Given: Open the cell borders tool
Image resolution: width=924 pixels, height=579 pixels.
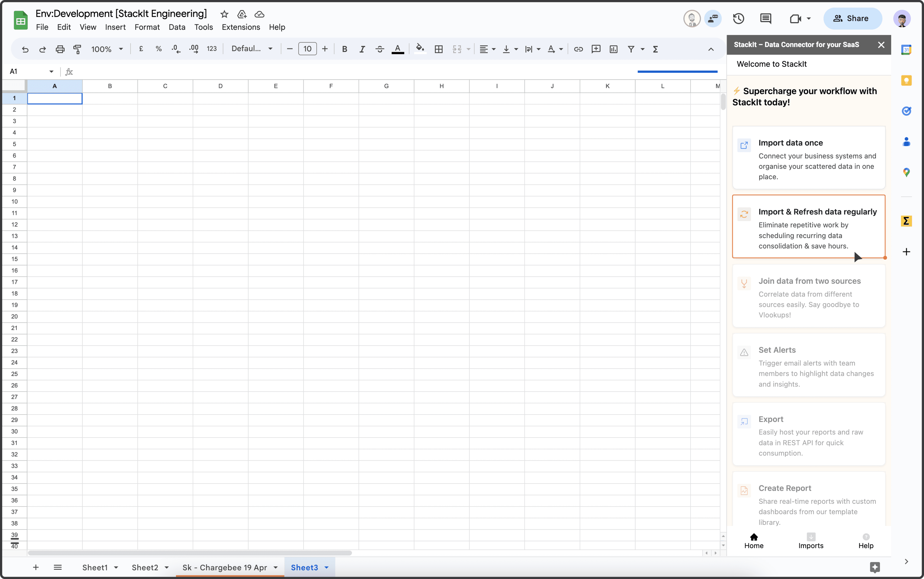Looking at the screenshot, I should [439, 49].
